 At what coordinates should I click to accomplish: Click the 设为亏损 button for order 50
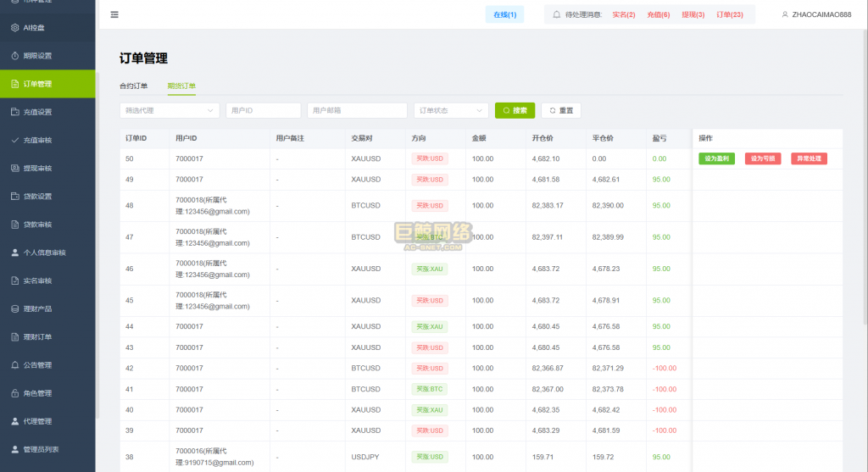763,158
